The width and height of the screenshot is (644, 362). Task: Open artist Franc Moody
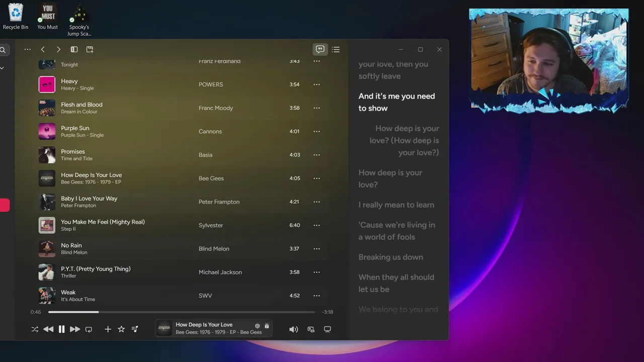(216, 108)
